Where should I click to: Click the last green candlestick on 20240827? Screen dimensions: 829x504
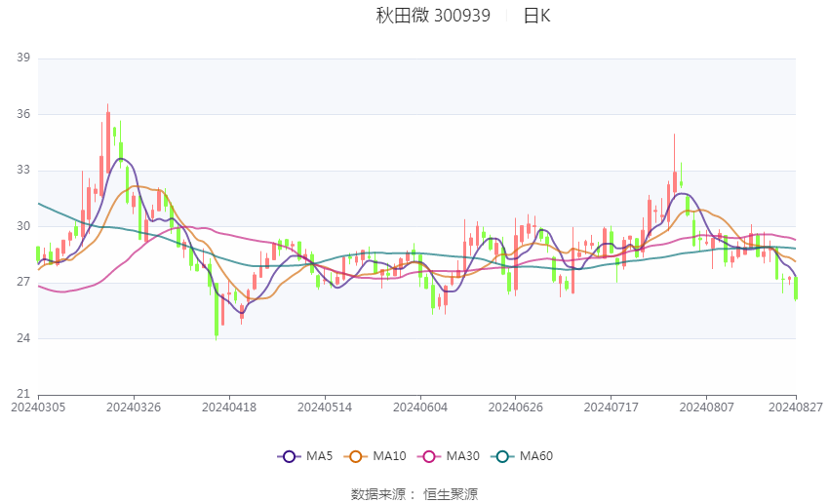tap(796, 289)
